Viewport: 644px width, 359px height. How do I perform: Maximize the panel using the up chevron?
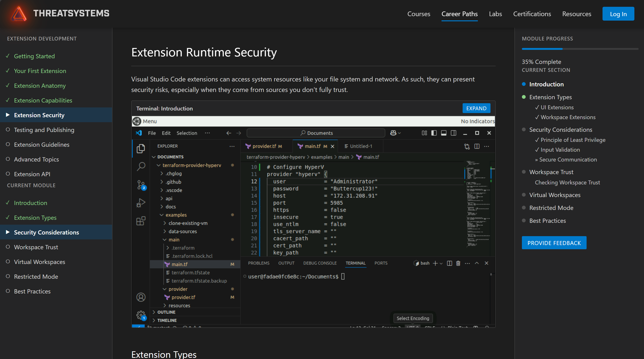coord(477,263)
